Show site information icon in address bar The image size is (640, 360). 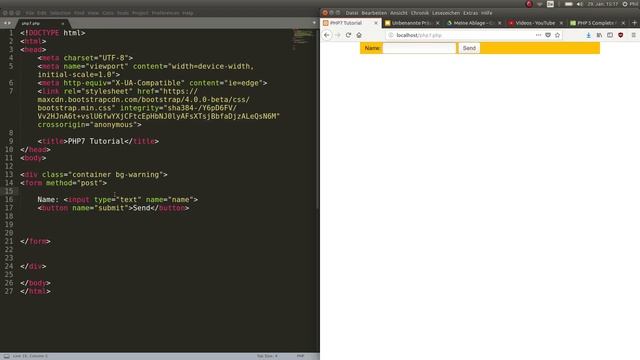[391, 35]
